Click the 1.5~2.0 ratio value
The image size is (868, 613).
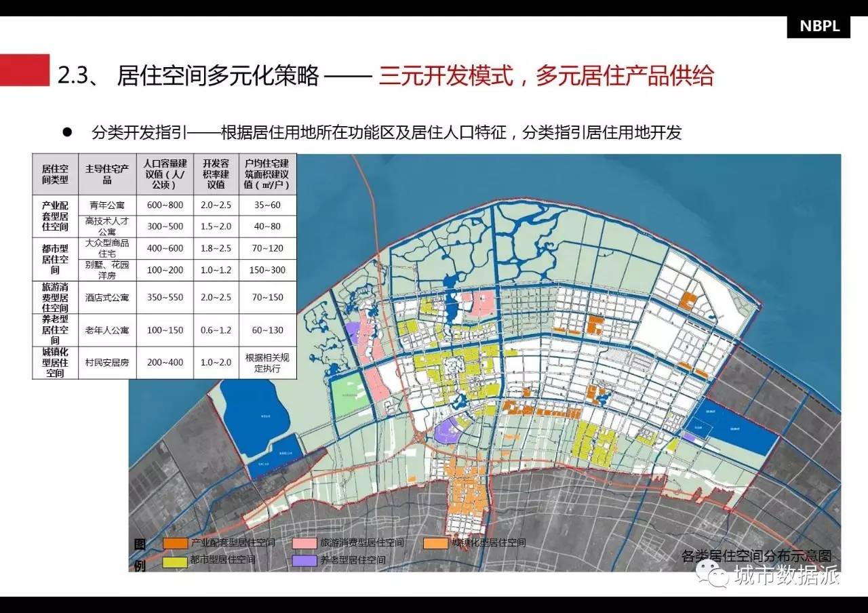pos(216,226)
